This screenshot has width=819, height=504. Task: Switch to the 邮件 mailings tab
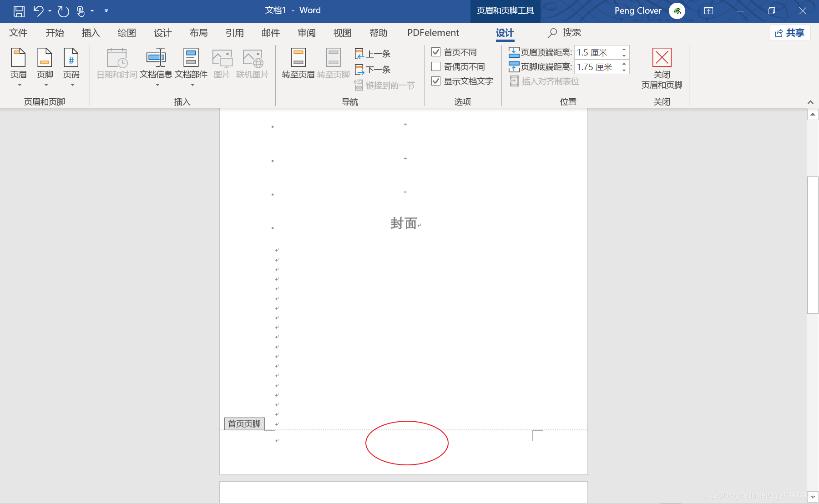click(271, 33)
